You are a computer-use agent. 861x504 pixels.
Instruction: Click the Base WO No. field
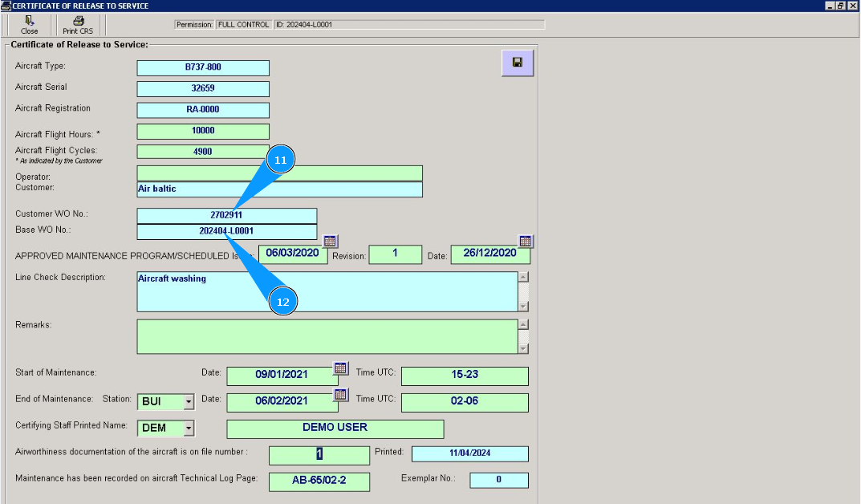(x=227, y=231)
